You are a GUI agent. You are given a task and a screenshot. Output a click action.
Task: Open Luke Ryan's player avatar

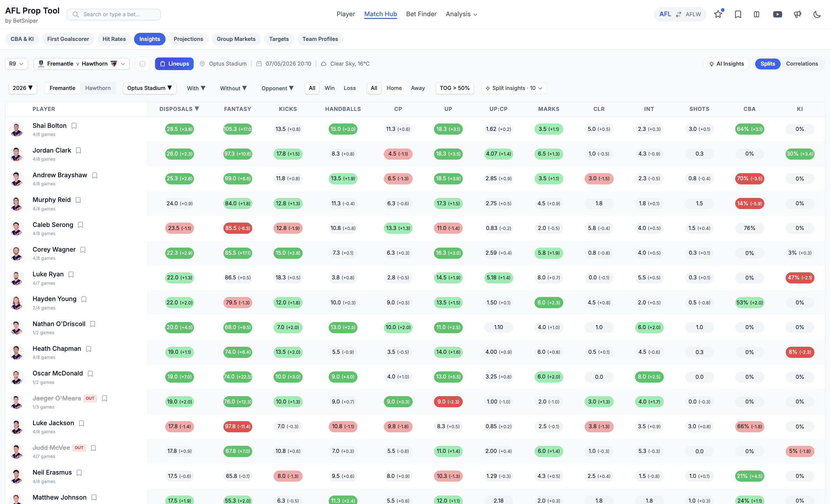coord(16,278)
